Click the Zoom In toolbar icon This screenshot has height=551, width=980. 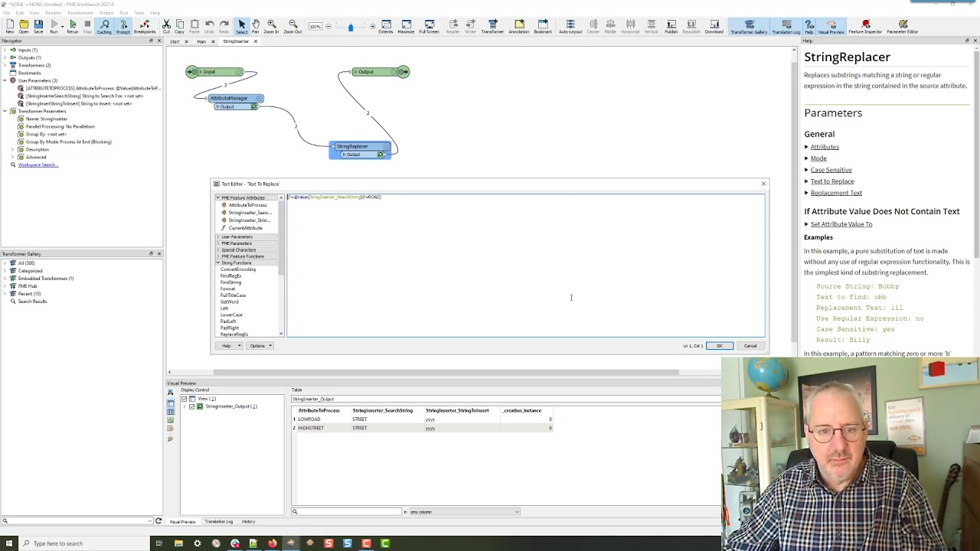[x=271, y=27]
